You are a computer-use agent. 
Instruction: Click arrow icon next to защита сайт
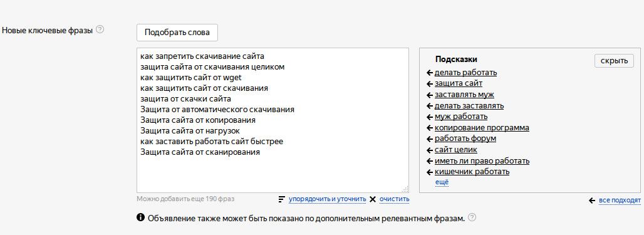(x=430, y=84)
